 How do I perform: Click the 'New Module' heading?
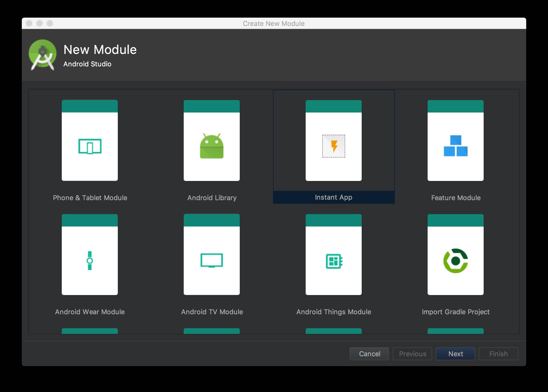point(100,50)
